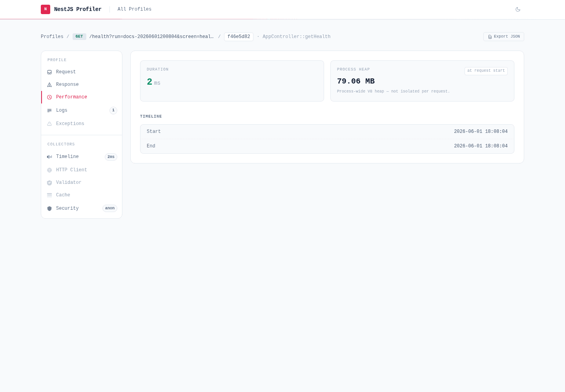Screen dimensions: 565x392
Task: Click the 79.06 MB heap value
Action: tap(356, 81)
